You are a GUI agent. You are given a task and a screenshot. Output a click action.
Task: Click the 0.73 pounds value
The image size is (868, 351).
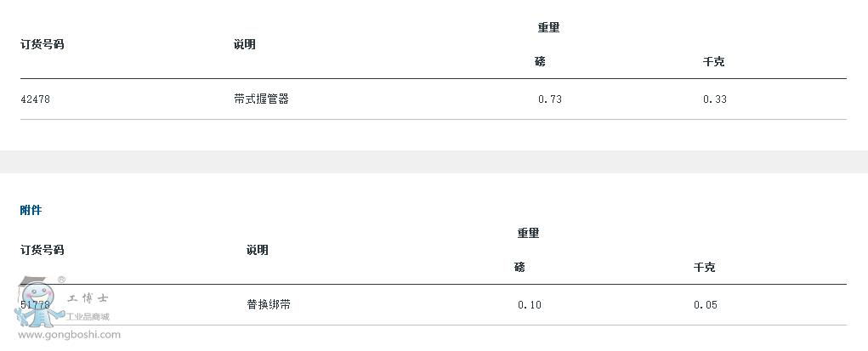click(550, 99)
